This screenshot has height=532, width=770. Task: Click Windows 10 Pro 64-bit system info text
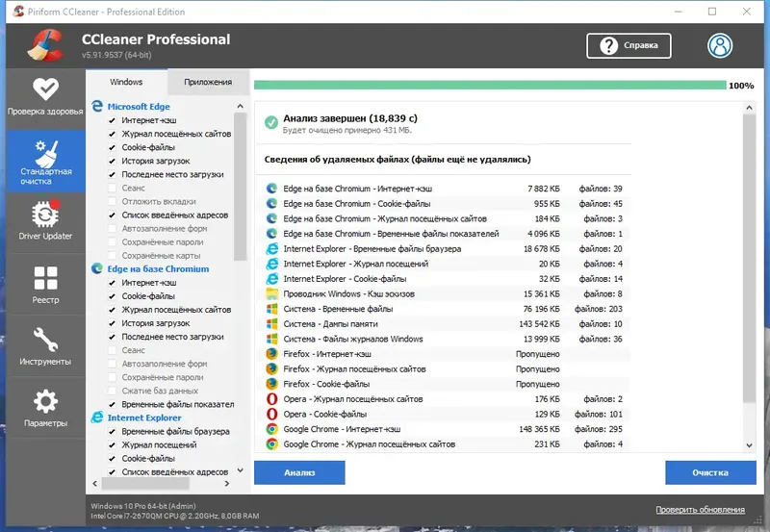(x=143, y=506)
